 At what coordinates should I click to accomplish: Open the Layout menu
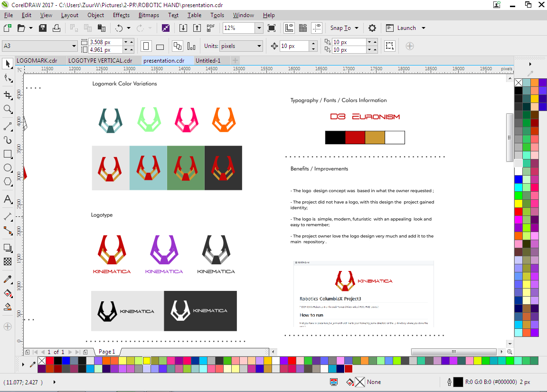tap(69, 15)
